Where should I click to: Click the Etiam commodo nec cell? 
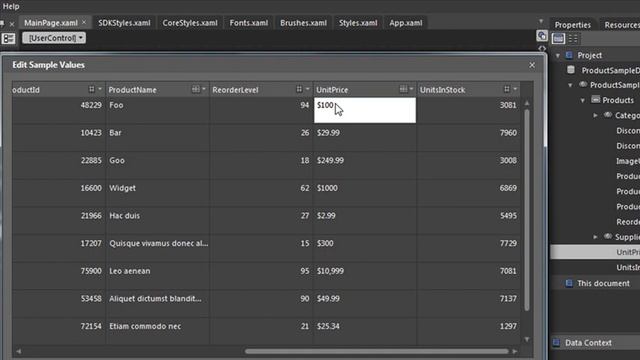click(x=158, y=331)
